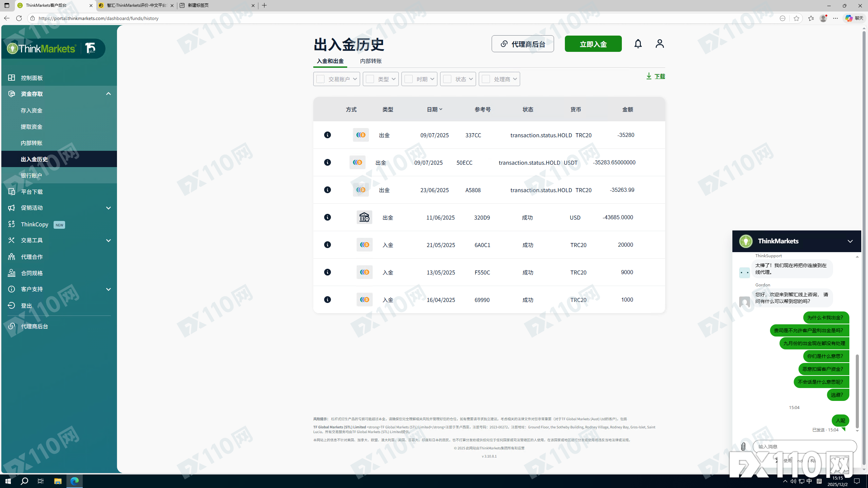Attach a file with the paperclip icon in chat

743,446
